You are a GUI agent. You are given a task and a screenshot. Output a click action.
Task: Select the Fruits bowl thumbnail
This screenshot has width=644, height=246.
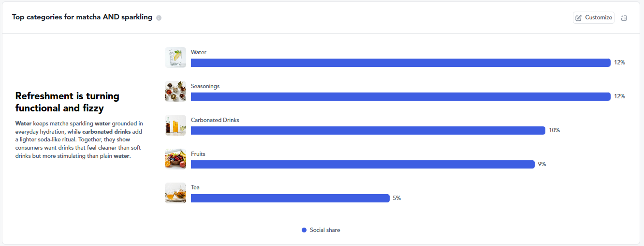176,159
